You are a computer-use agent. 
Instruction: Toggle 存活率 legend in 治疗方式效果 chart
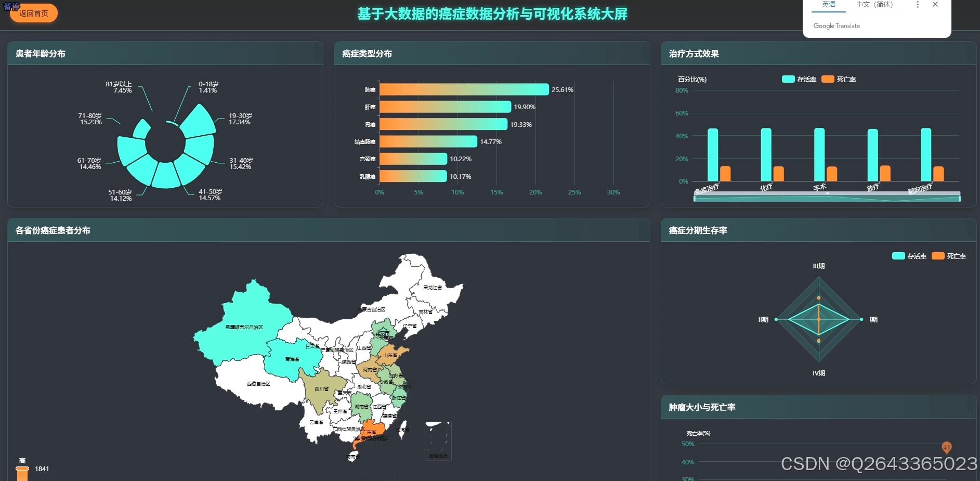click(799, 79)
